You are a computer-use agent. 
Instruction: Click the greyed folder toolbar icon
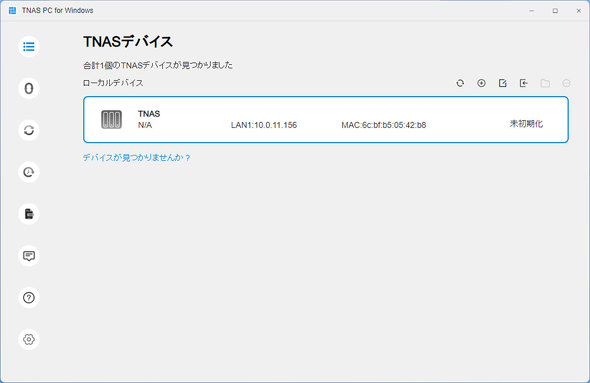(x=545, y=83)
